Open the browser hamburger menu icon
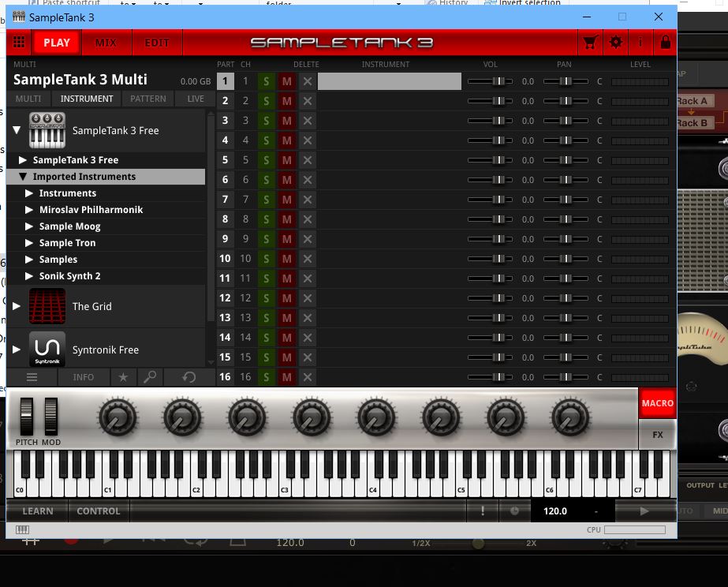The width and height of the screenshot is (728, 587). [32, 377]
